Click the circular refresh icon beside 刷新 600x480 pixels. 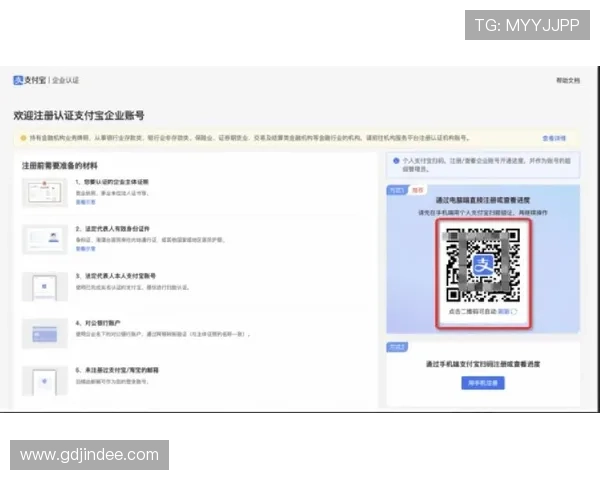coord(514,312)
